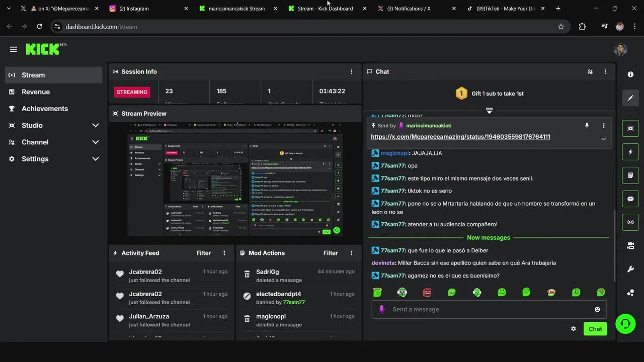Click username mariosimancakick in pinned message
This screenshot has width=644, height=362.
pos(429,126)
